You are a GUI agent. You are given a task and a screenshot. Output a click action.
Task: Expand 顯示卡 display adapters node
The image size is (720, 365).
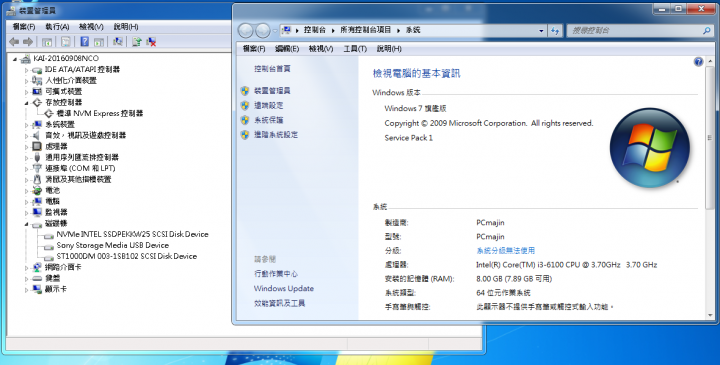pyautogui.click(x=27, y=290)
